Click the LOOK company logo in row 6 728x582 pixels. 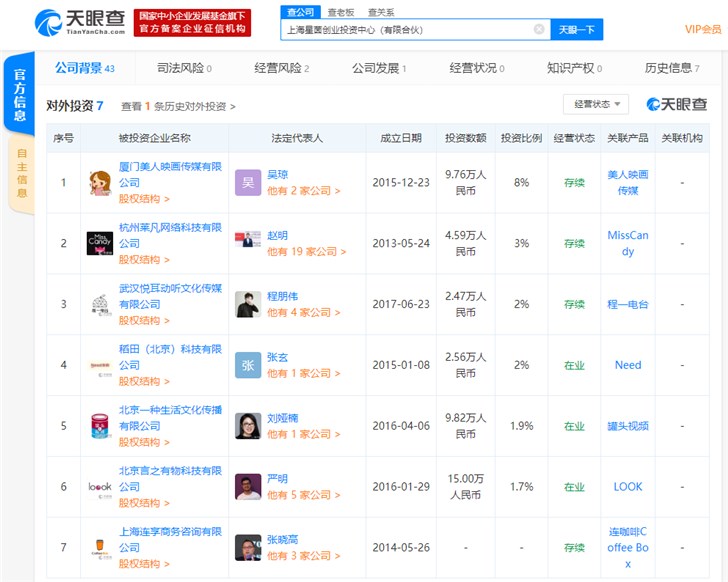click(99, 487)
